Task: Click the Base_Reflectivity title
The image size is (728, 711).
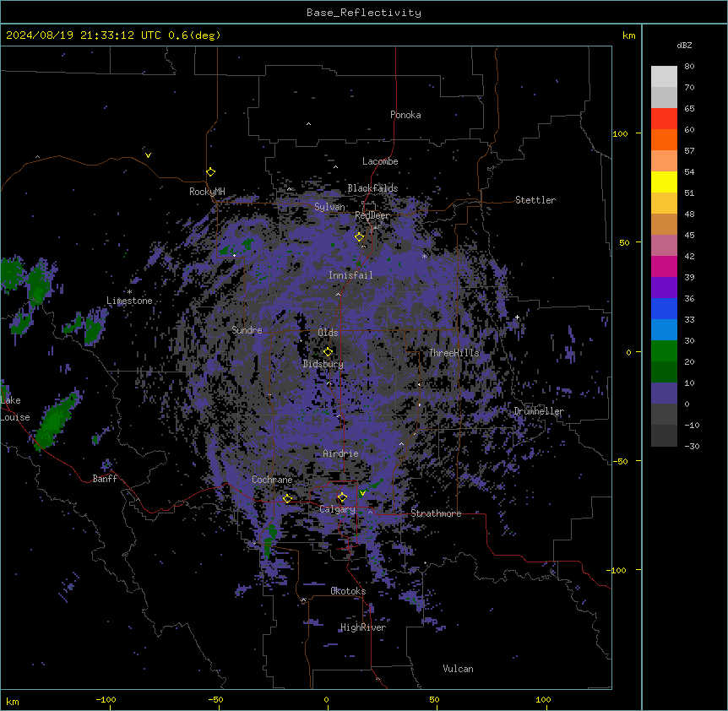Action: pos(364,13)
